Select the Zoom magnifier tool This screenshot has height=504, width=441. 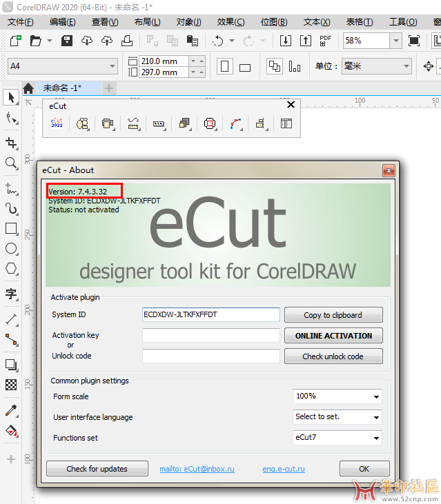12,163
